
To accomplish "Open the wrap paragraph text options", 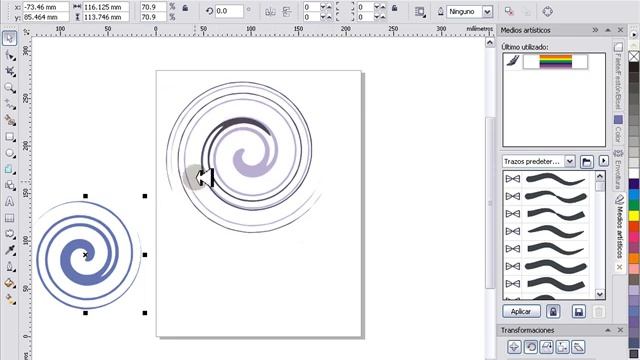I will point(420,12).
